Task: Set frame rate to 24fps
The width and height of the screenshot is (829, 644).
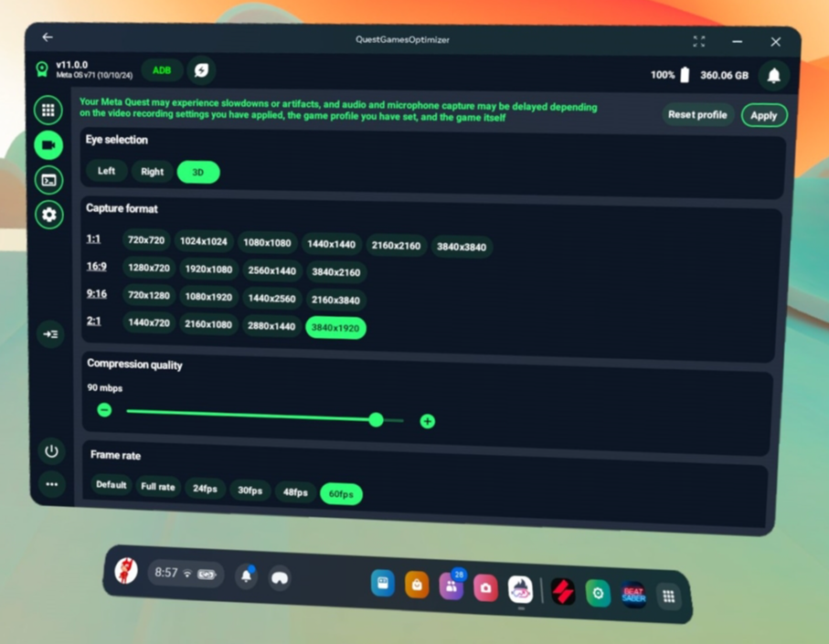Action: 205,489
